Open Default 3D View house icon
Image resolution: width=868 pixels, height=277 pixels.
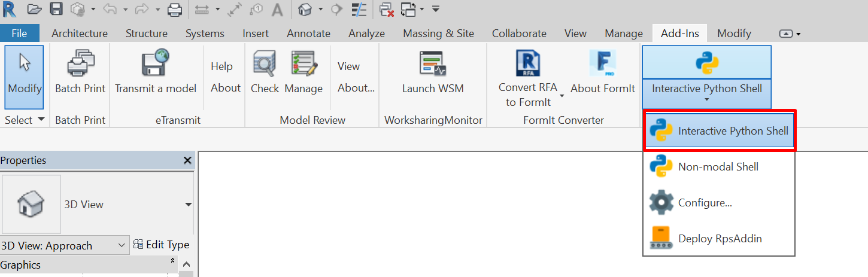305,10
